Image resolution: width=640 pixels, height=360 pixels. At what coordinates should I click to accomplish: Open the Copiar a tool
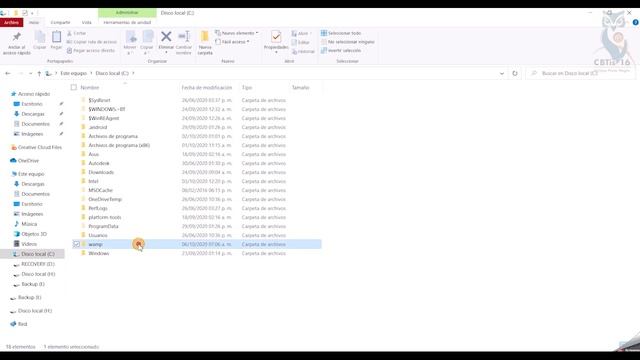pyautogui.click(x=147, y=42)
